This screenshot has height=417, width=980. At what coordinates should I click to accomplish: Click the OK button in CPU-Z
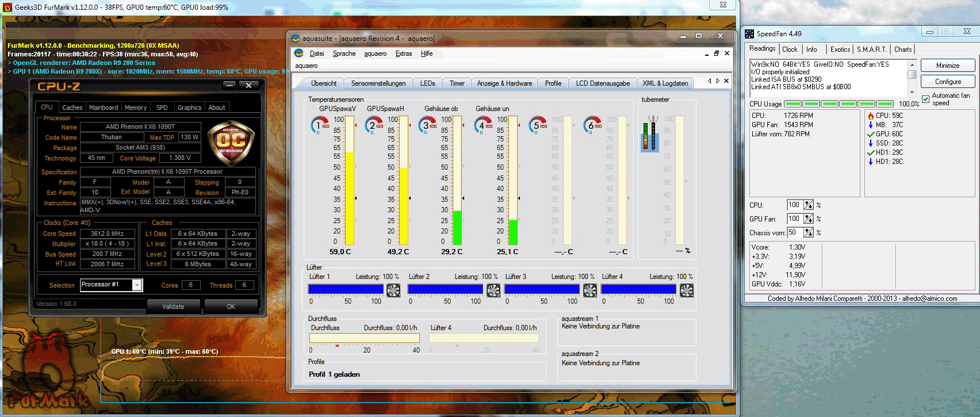click(x=231, y=307)
